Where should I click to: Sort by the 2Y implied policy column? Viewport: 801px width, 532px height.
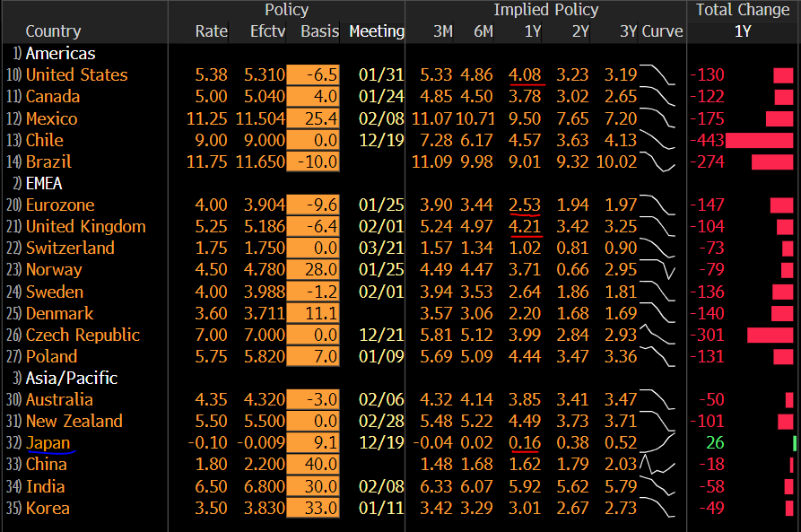point(580,31)
